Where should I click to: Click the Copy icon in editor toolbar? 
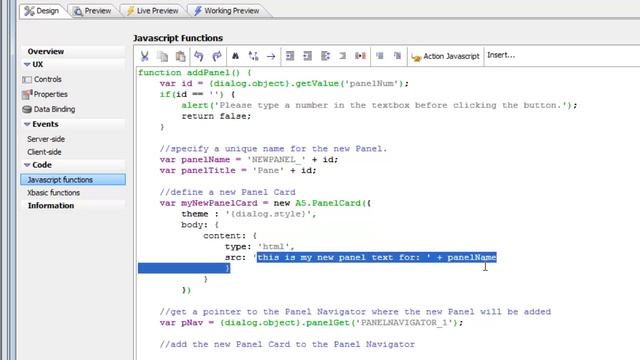coord(163,56)
